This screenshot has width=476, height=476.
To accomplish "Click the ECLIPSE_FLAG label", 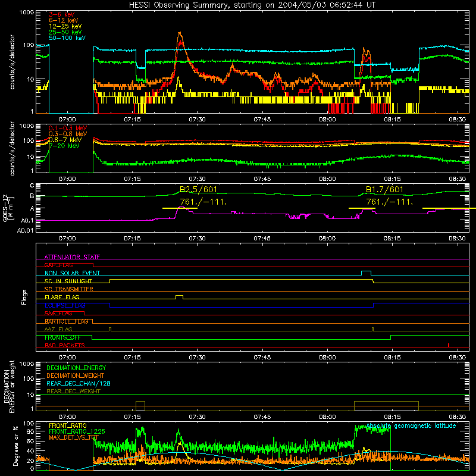I will tap(65, 305).
